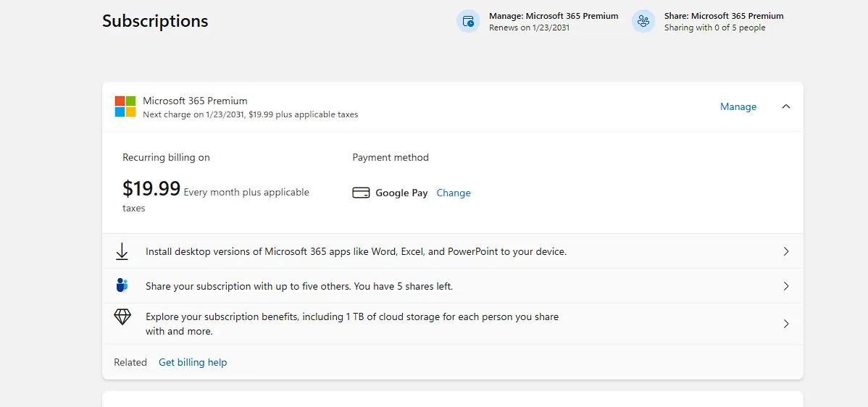This screenshot has height=407, width=868.
Task: Click Change next to Google Pay
Action: click(x=454, y=193)
